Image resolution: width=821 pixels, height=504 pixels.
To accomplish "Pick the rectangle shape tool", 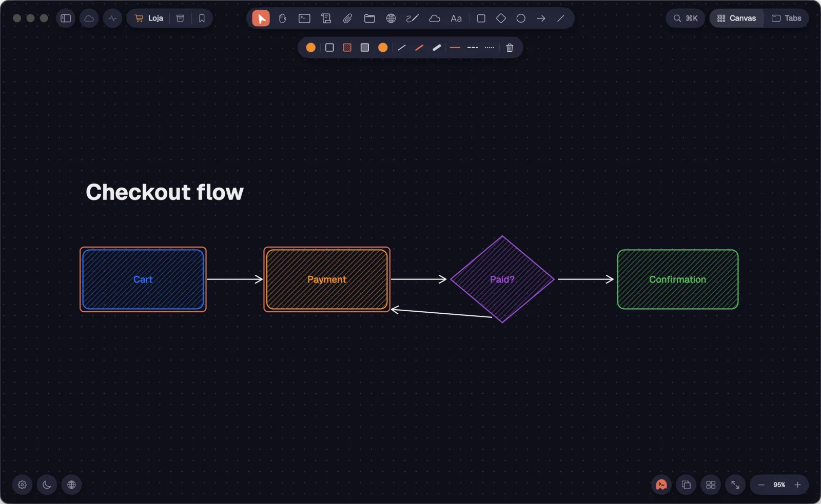I will click(x=481, y=18).
